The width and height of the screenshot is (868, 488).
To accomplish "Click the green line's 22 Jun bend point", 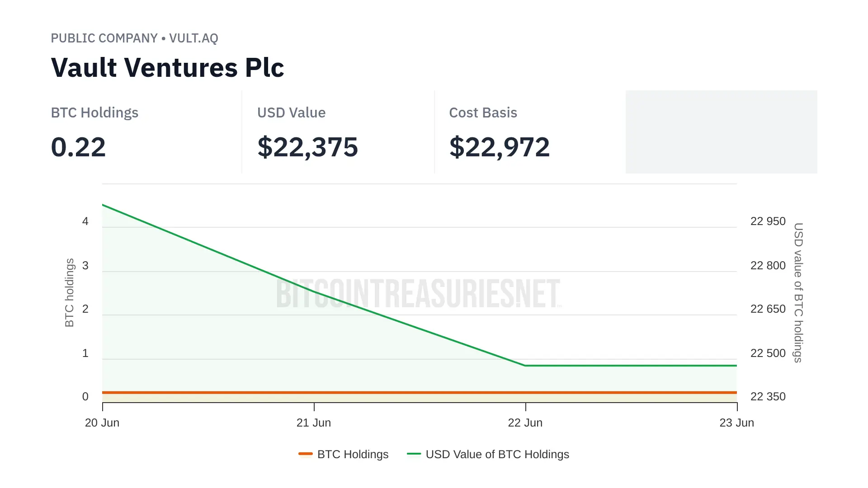I will tap(525, 365).
